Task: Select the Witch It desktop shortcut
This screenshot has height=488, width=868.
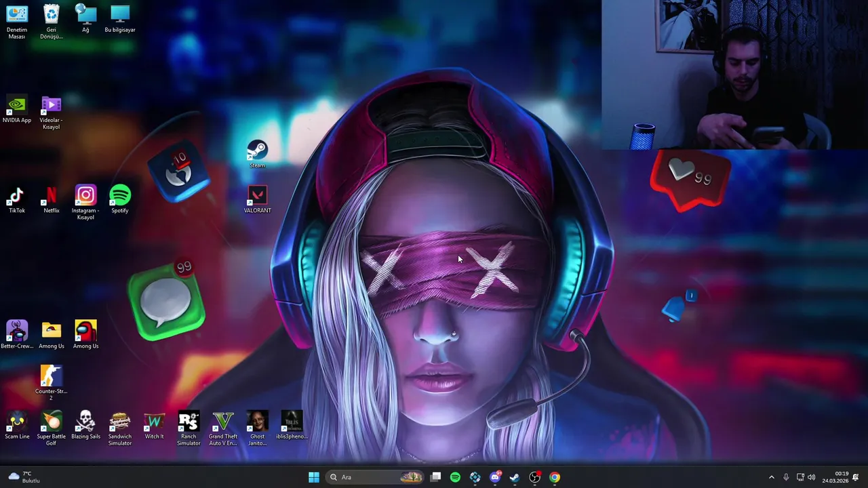Action: (154, 426)
